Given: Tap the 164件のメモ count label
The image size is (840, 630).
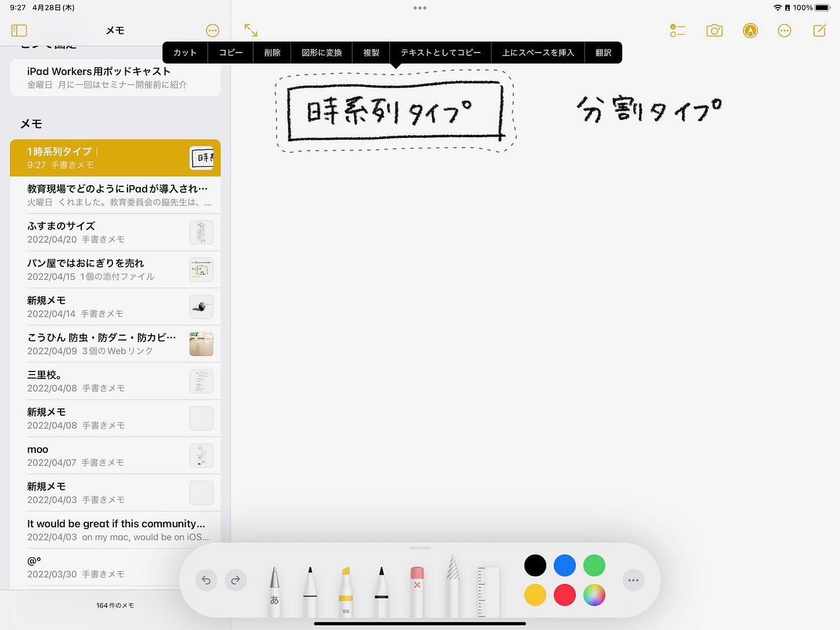Looking at the screenshot, I should [x=115, y=605].
